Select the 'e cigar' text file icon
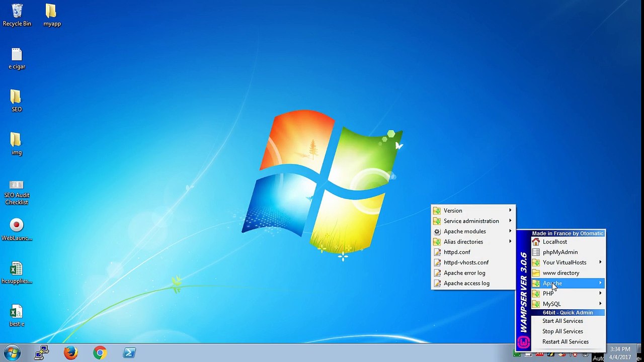Image resolution: width=644 pixels, height=362 pixels. [17, 58]
